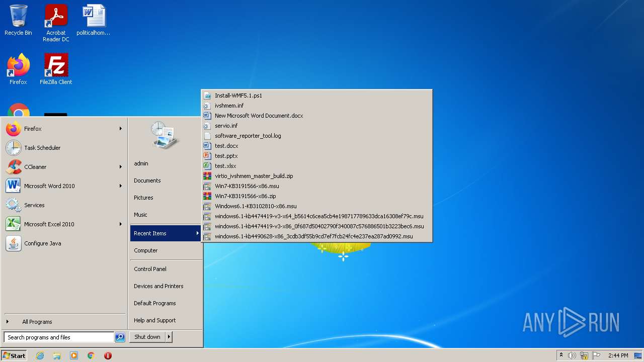Expand Microsoft Word 2010 jump list arrow
The height and width of the screenshot is (362, 644).
tap(120, 186)
